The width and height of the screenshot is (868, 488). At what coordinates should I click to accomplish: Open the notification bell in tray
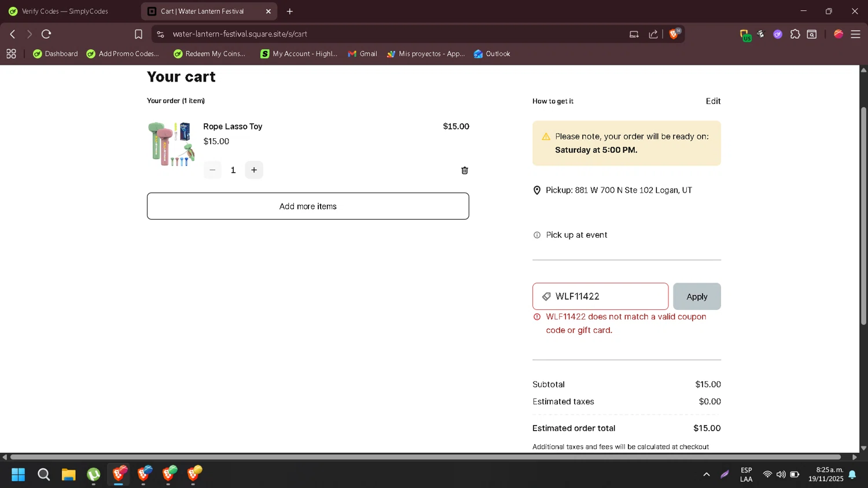[852, 474]
